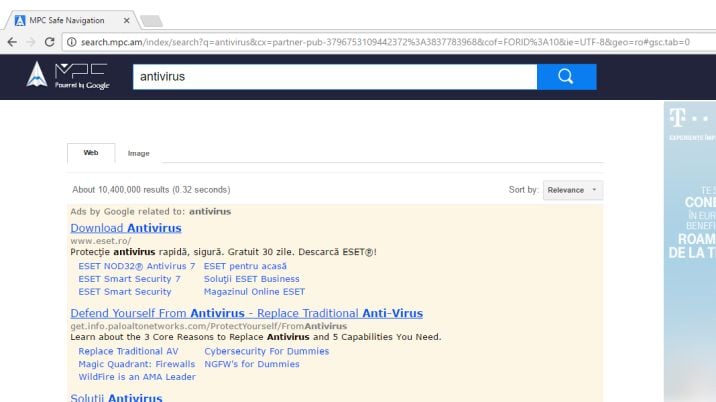Click the antivirus search input field
The width and height of the screenshot is (716, 402).
pos(335,77)
